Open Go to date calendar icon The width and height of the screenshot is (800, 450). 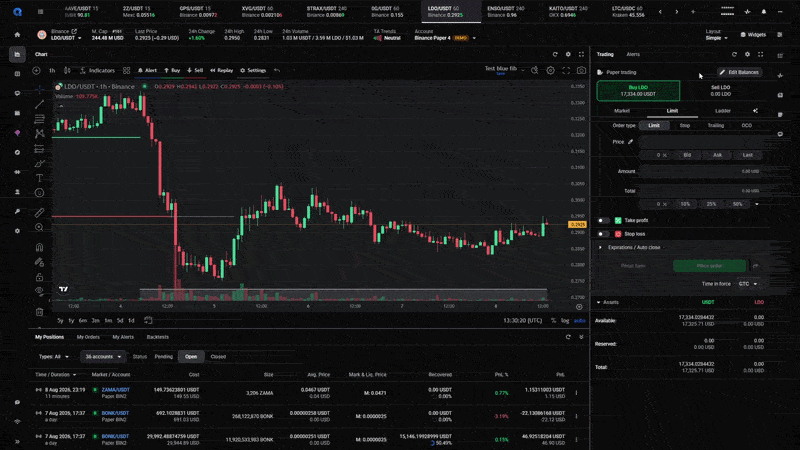[148, 320]
